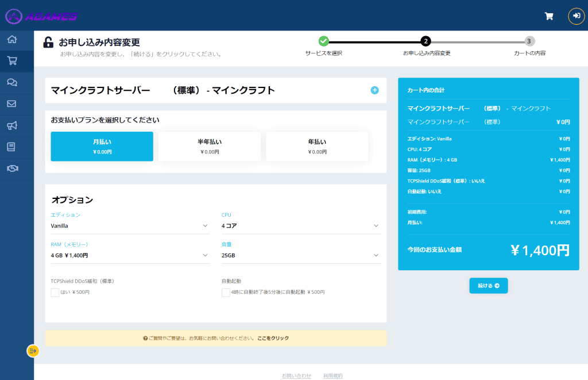
Task: Click the エディション: Vanilla summary line
Action: click(489, 139)
